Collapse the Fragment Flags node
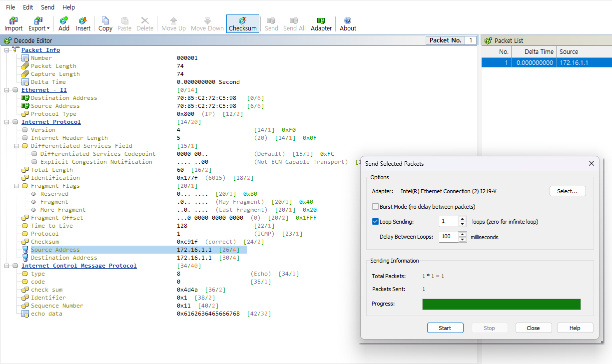Viewport: 612px width, 364px height. 17,186
